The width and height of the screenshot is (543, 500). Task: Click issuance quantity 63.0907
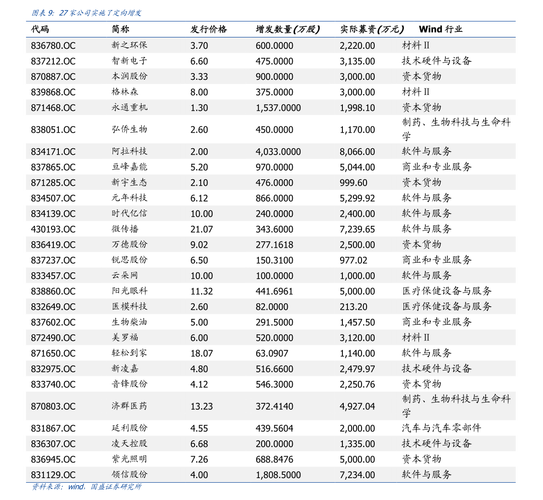272,353
